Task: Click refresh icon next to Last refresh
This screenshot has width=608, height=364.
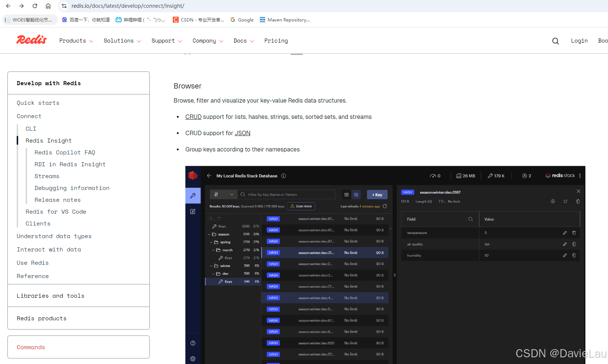Action: click(385, 206)
